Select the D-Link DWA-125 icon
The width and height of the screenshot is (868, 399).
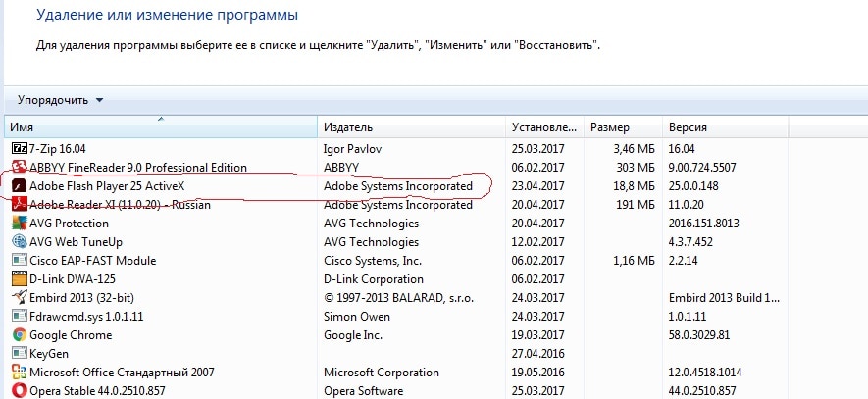click(x=20, y=279)
